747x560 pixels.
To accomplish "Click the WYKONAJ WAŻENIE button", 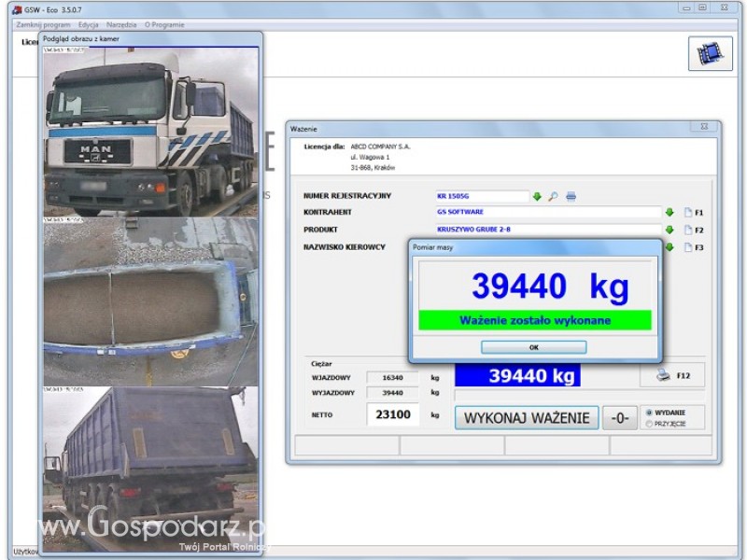I will coord(527,417).
